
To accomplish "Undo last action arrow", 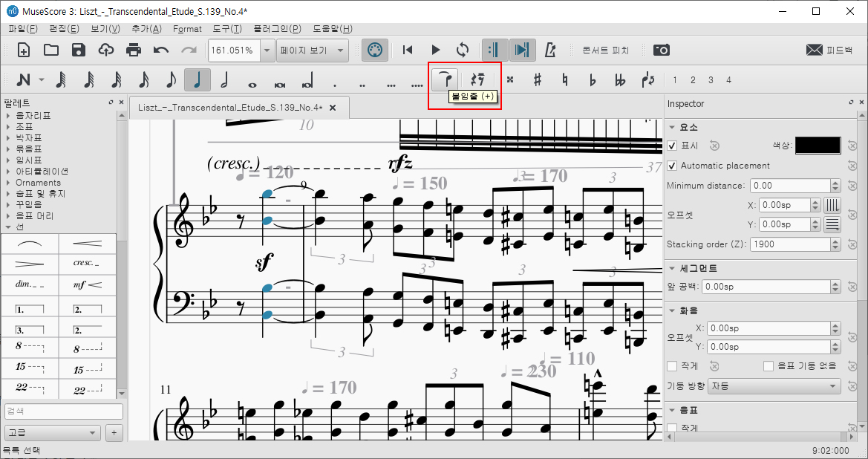I will (161, 51).
